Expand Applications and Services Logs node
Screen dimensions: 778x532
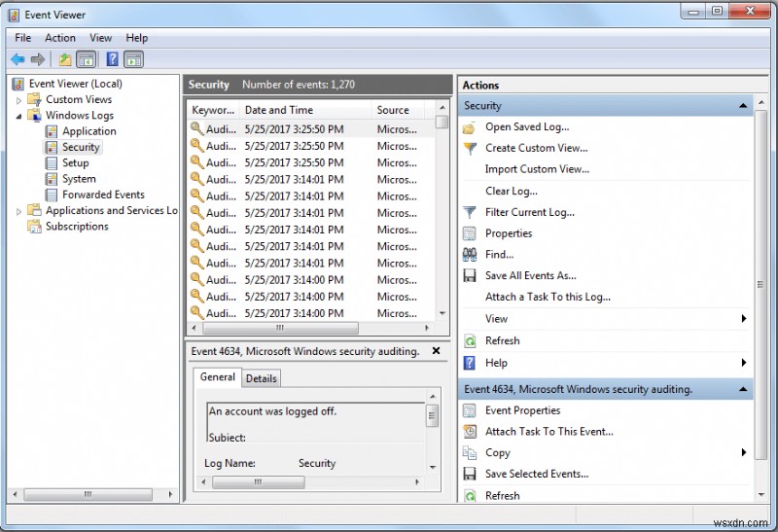(18, 211)
